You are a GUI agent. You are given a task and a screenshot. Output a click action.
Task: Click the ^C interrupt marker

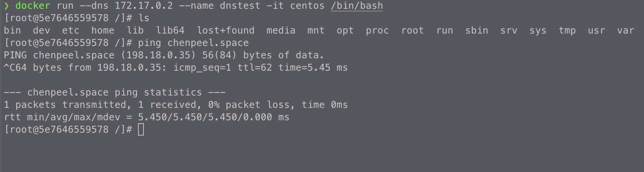tap(9, 68)
